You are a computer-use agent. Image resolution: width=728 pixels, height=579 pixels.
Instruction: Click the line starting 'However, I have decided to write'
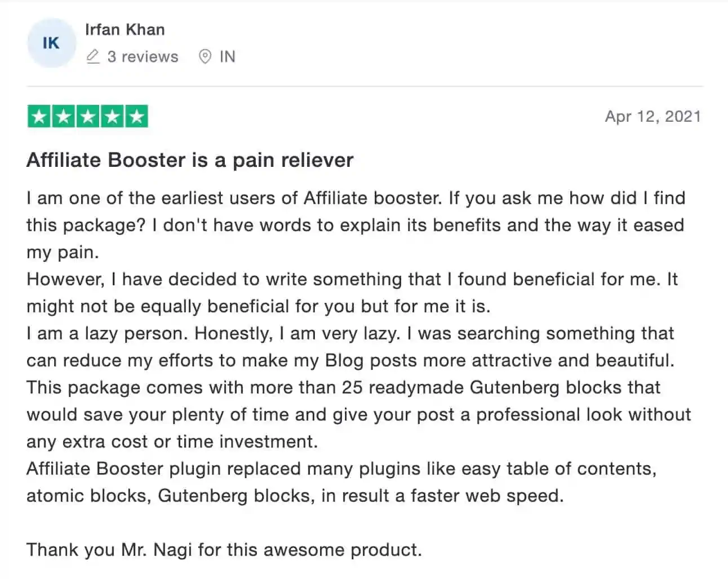[x=352, y=293]
